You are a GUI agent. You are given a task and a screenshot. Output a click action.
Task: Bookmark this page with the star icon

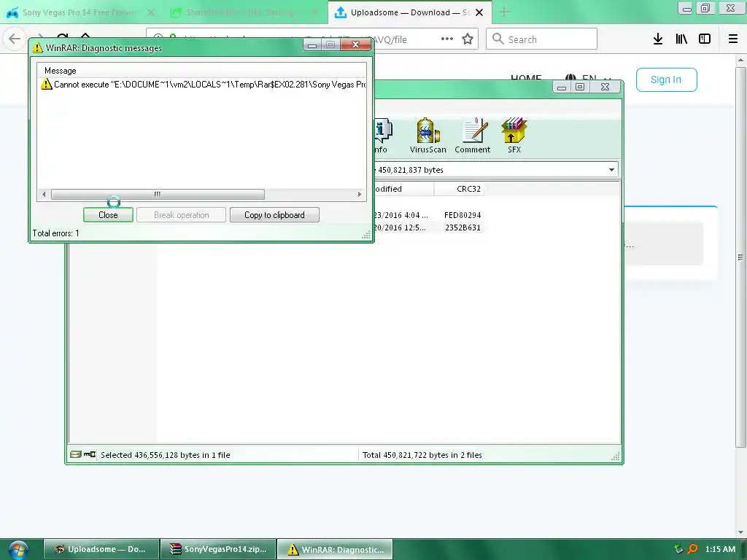(x=468, y=39)
